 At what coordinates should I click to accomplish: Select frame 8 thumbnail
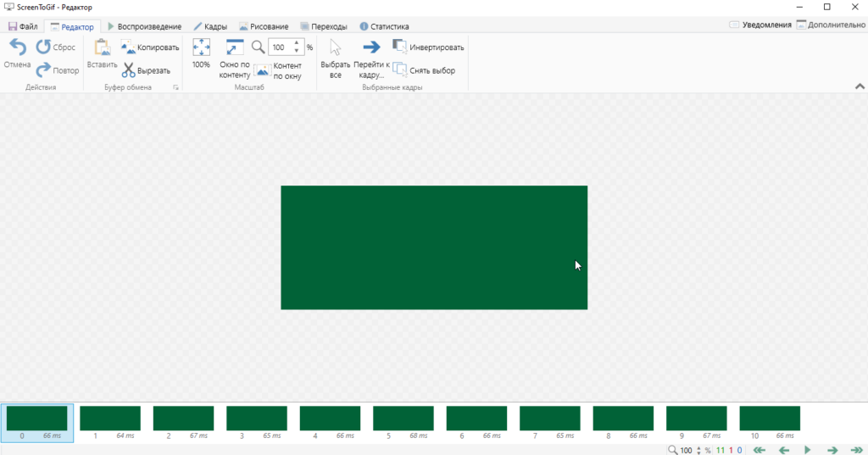coord(623,423)
